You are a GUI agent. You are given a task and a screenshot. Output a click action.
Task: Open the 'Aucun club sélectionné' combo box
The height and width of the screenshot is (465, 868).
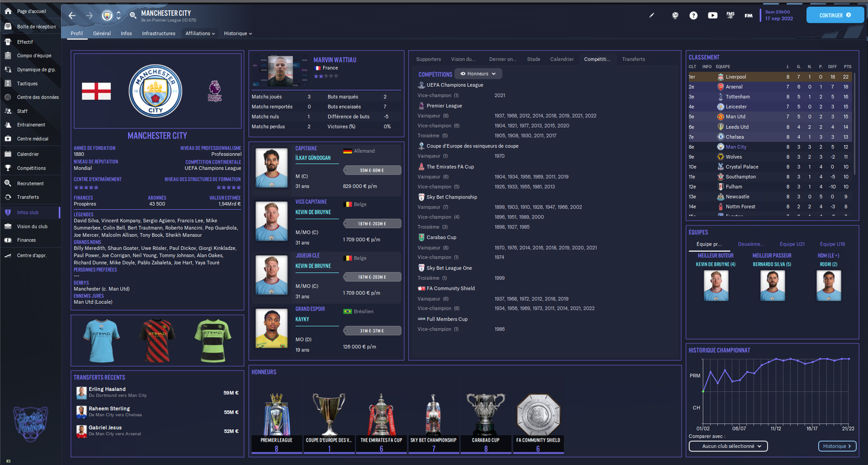[727, 446]
